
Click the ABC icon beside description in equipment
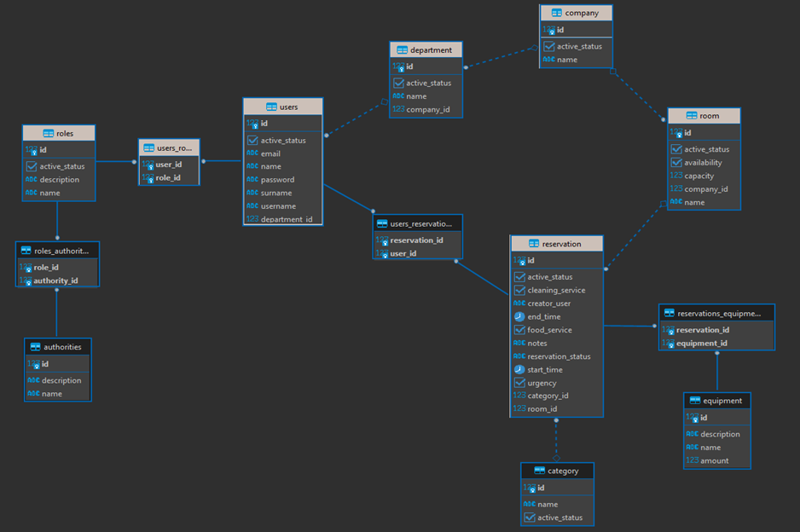coord(693,434)
